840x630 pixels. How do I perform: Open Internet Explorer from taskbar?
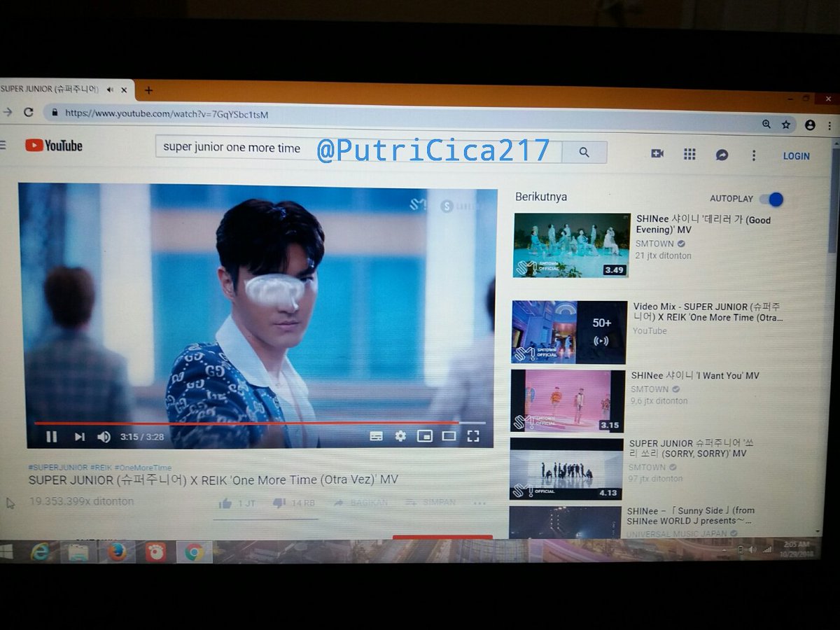point(40,552)
